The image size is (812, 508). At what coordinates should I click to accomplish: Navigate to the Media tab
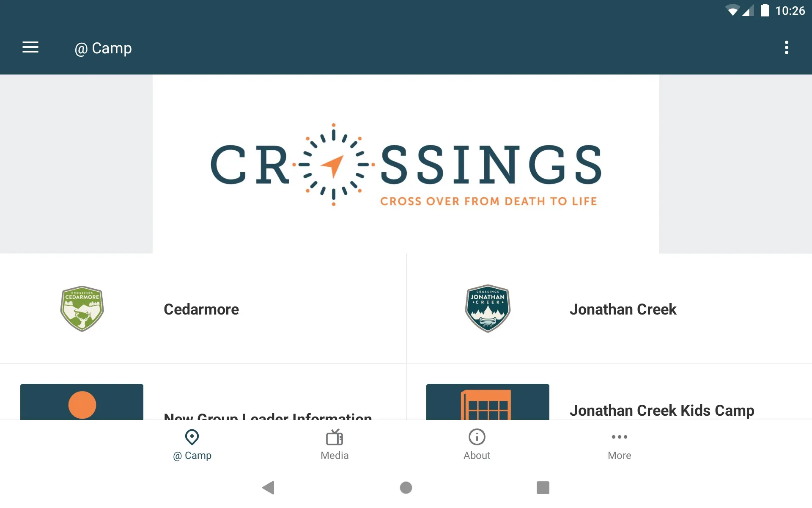click(335, 444)
